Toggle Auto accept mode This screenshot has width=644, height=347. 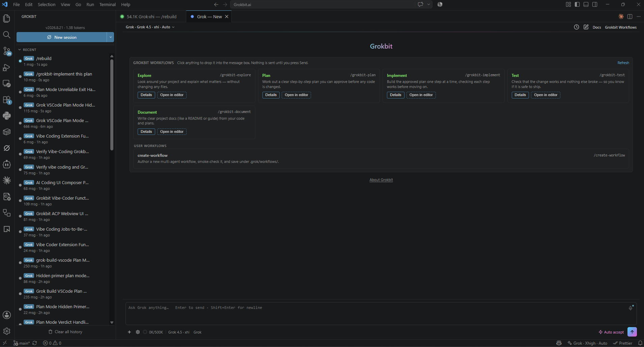[611, 332]
